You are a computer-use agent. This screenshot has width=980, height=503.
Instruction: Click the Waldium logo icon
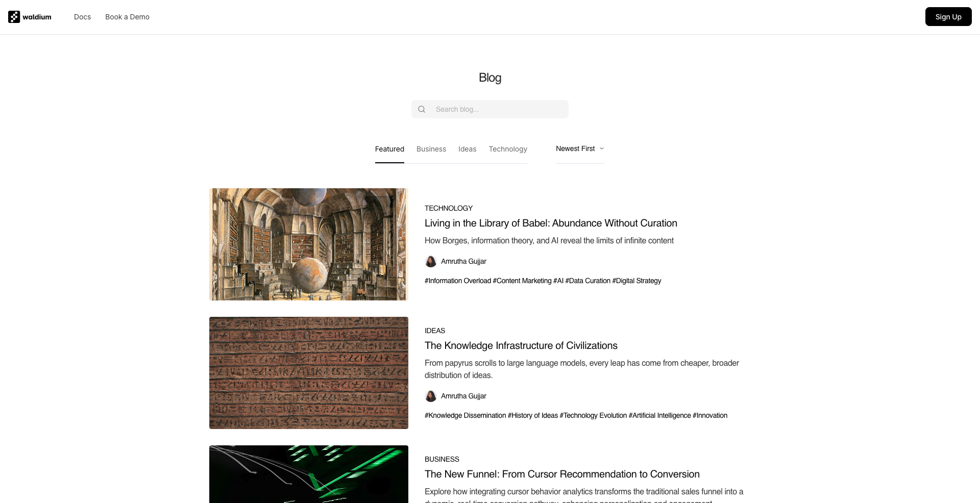coord(14,17)
